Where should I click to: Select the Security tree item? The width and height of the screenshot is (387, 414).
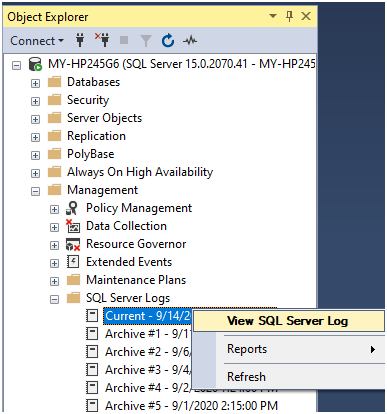coord(88,100)
